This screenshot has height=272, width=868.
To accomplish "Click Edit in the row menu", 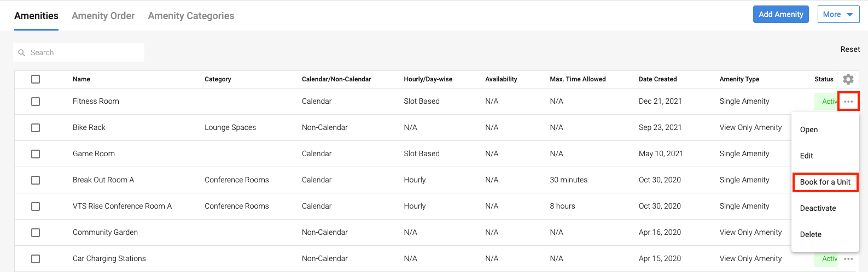I will (x=806, y=156).
